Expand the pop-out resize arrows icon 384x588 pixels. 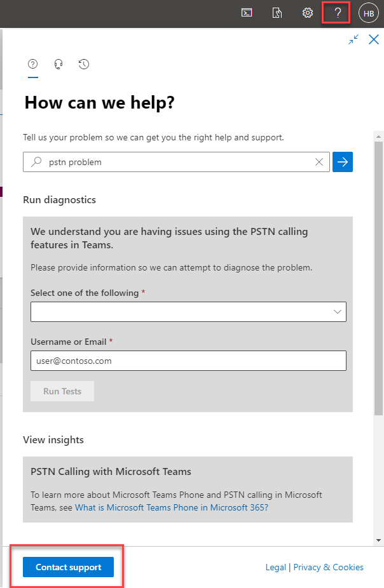353,39
